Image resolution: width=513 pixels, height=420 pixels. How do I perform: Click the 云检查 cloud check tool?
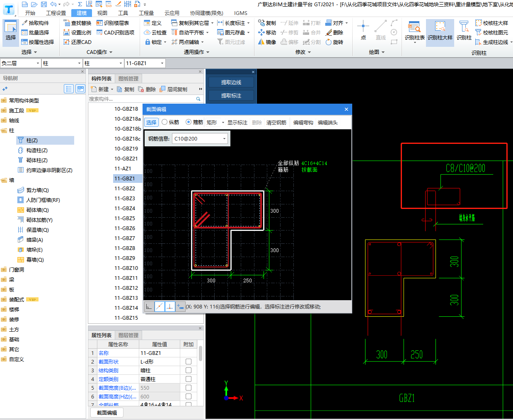[x=155, y=32]
